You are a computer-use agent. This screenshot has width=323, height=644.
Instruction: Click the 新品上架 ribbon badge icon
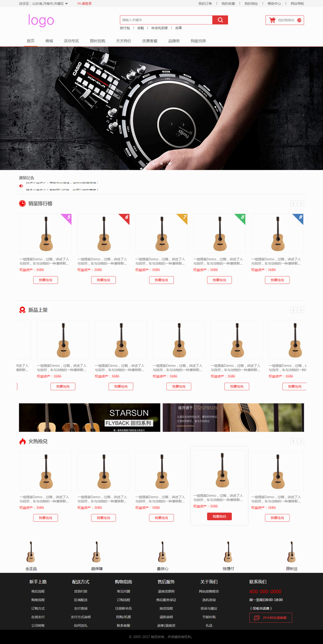tap(22, 310)
